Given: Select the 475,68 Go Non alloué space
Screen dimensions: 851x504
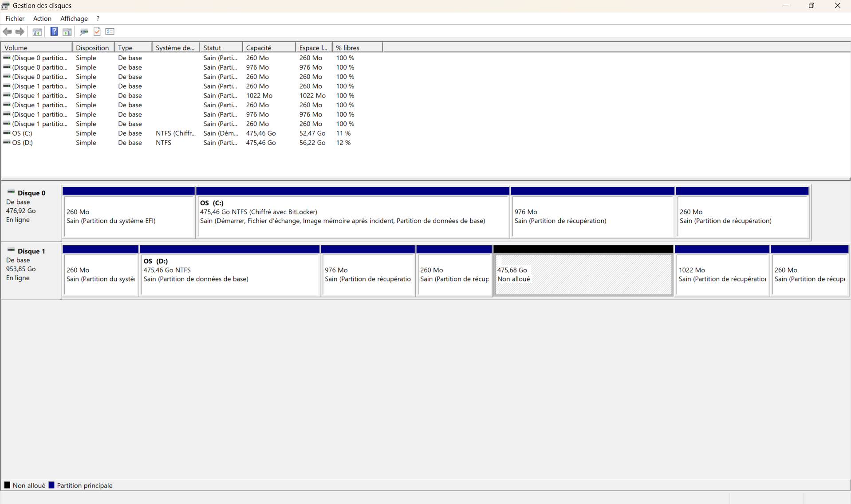Looking at the screenshot, I should coord(583,274).
